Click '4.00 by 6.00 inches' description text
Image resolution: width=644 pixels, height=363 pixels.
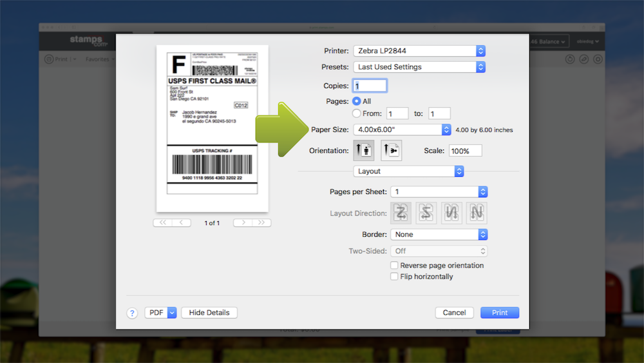[484, 130]
